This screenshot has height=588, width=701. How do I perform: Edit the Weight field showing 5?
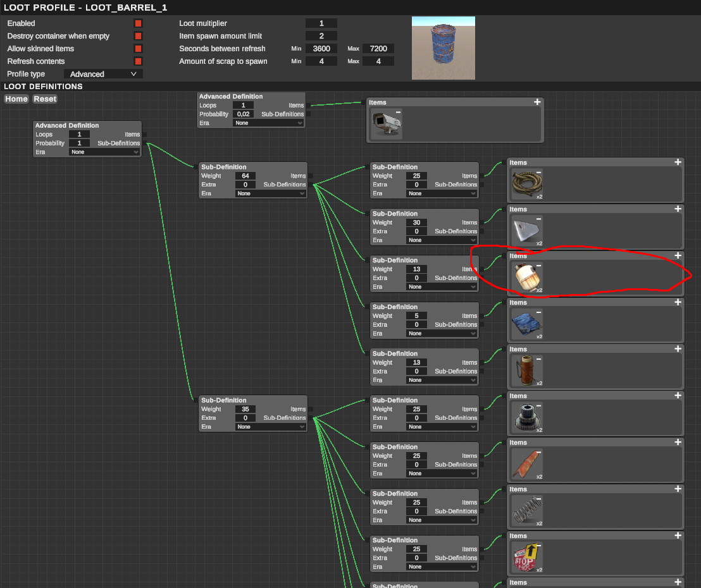click(417, 316)
